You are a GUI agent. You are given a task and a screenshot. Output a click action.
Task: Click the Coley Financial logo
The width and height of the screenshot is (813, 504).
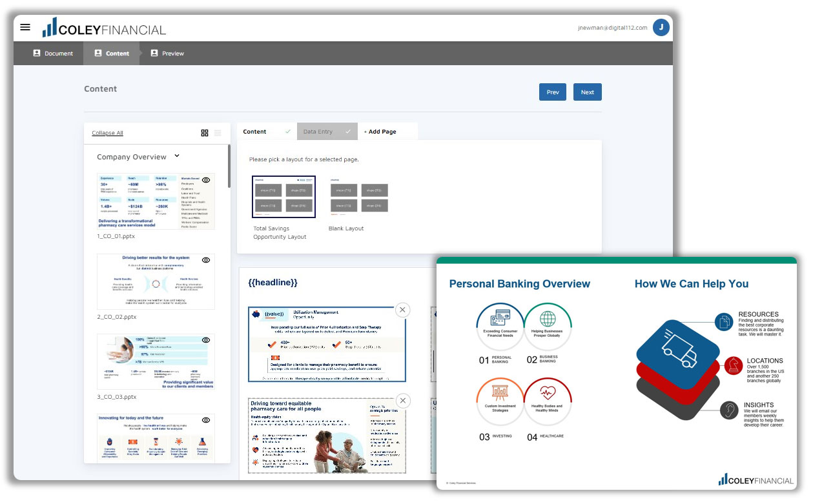coord(105,28)
